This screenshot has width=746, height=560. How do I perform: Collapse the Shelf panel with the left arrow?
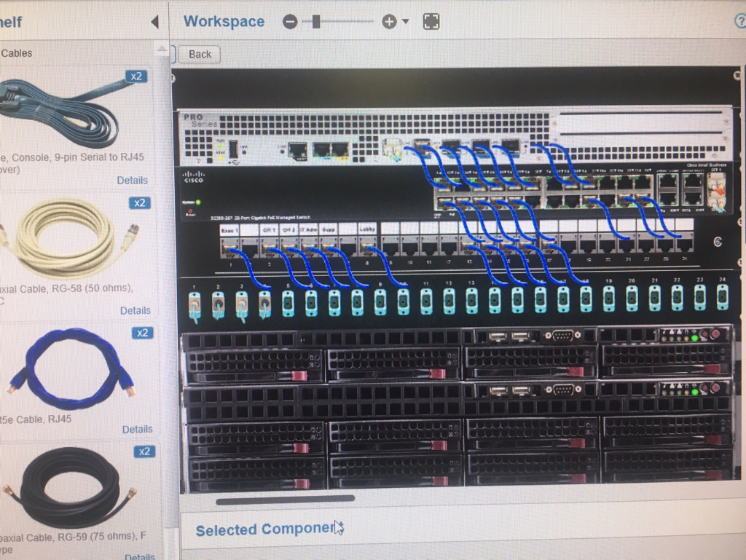click(x=154, y=22)
